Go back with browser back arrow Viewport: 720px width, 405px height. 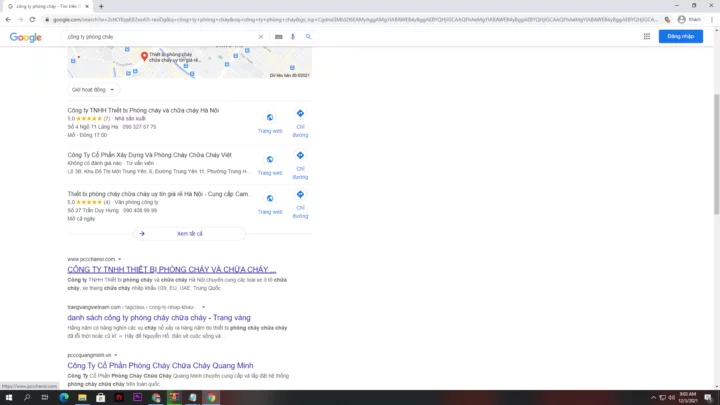pos(8,20)
